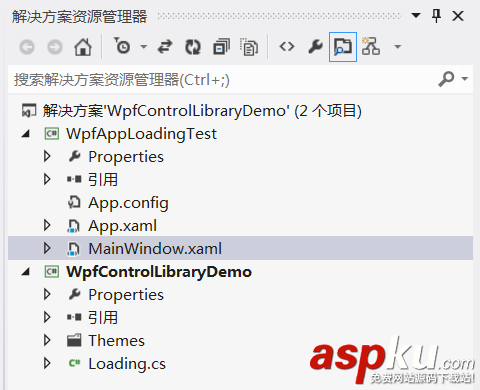
Task: Click the View Code angle brackets icon
Action: click(287, 47)
